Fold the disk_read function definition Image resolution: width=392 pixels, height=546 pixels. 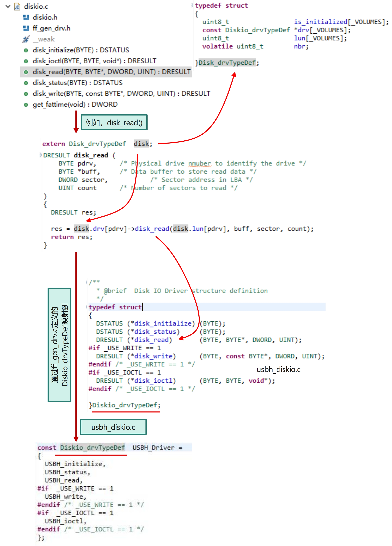click(x=40, y=155)
